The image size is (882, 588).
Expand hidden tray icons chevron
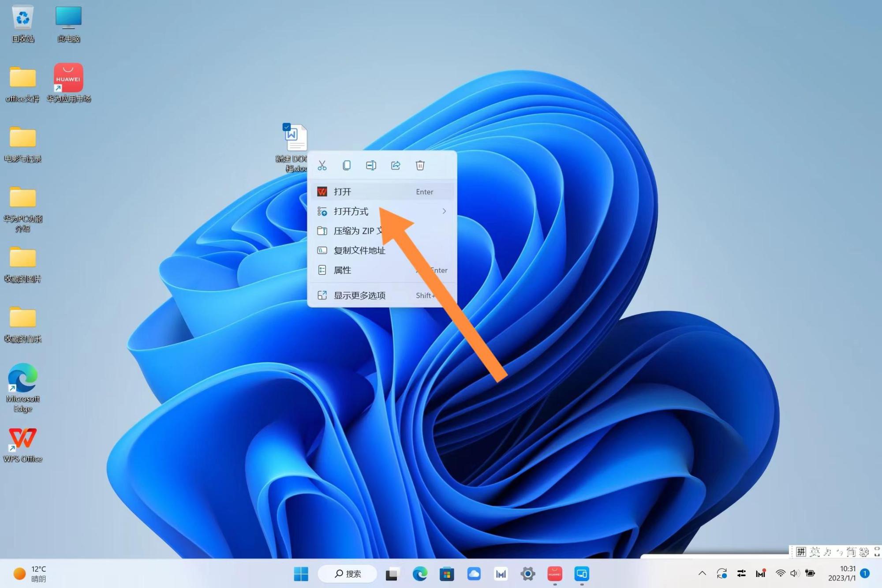pos(702,573)
